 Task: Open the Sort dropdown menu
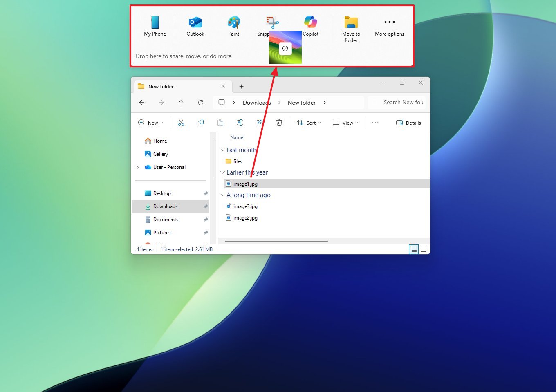[x=309, y=123]
